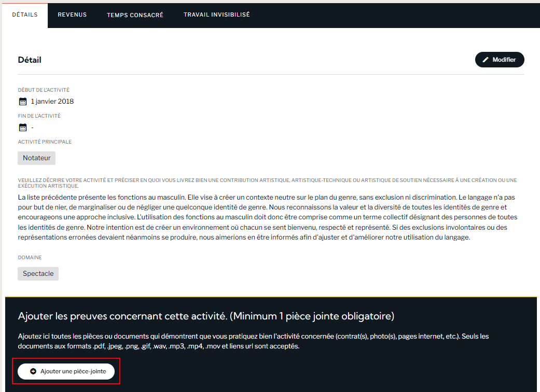Click the Détail section heading
Screen dimensions: 540x392
pos(30,60)
